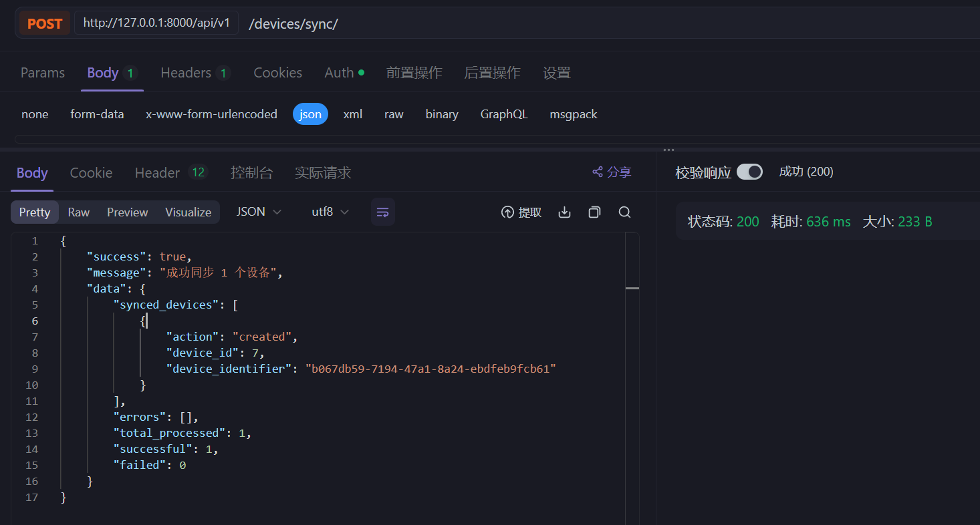Click the "created" action value
The height and width of the screenshot is (525, 980).
point(262,337)
